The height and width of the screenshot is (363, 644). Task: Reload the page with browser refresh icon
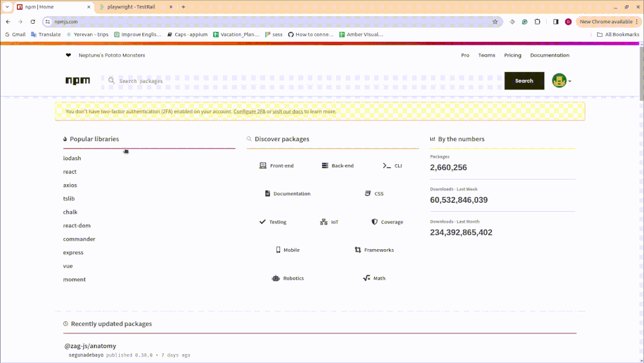click(33, 21)
